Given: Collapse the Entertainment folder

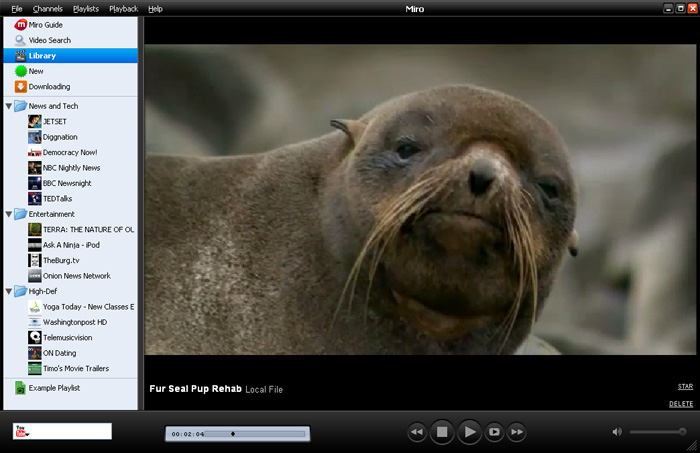Looking at the screenshot, I should 9,214.
